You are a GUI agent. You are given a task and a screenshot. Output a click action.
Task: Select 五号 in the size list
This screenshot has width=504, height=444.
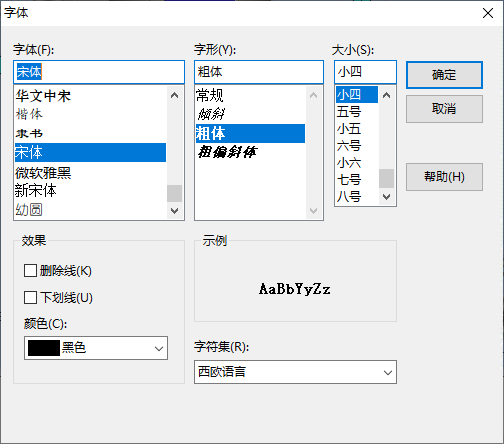coord(357,112)
